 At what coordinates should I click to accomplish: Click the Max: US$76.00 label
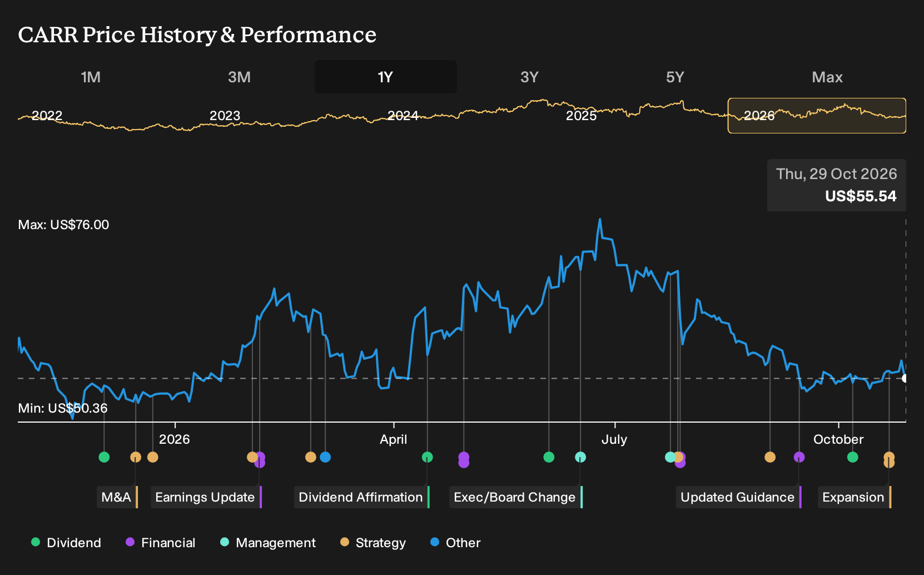click(x=63, y=225)
